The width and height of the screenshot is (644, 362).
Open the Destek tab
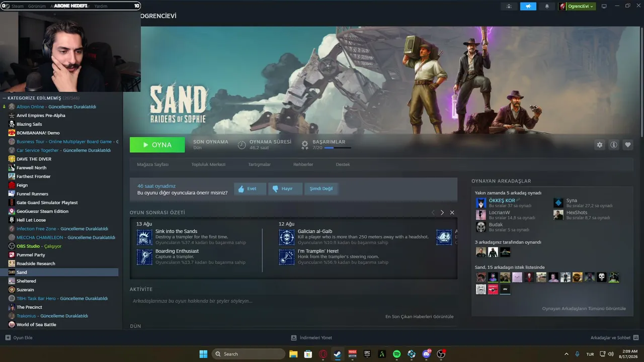[x=343, y=164]
